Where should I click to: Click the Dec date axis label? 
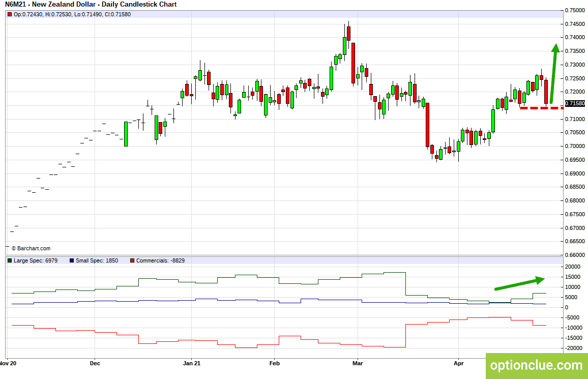tap(95, 363)
